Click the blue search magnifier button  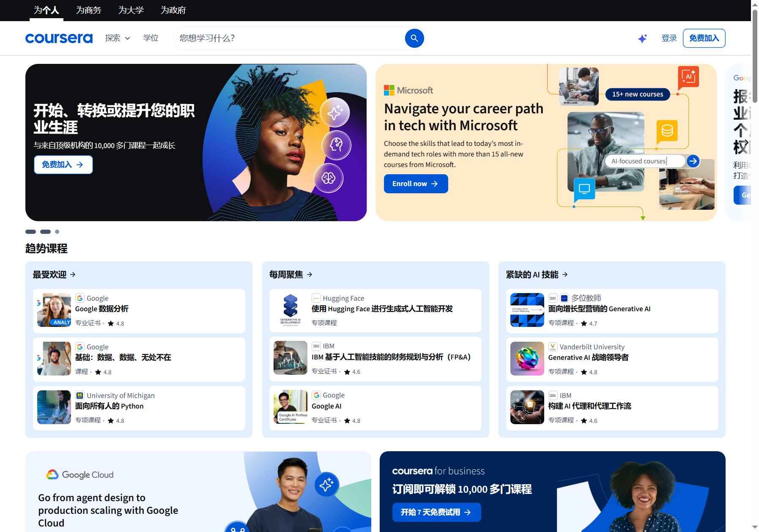(x=414, y=38)
